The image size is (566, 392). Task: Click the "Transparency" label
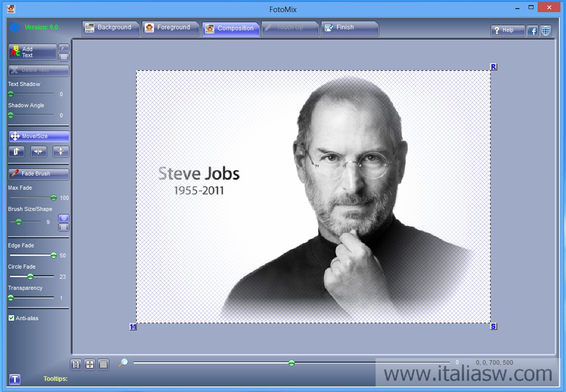25,288
